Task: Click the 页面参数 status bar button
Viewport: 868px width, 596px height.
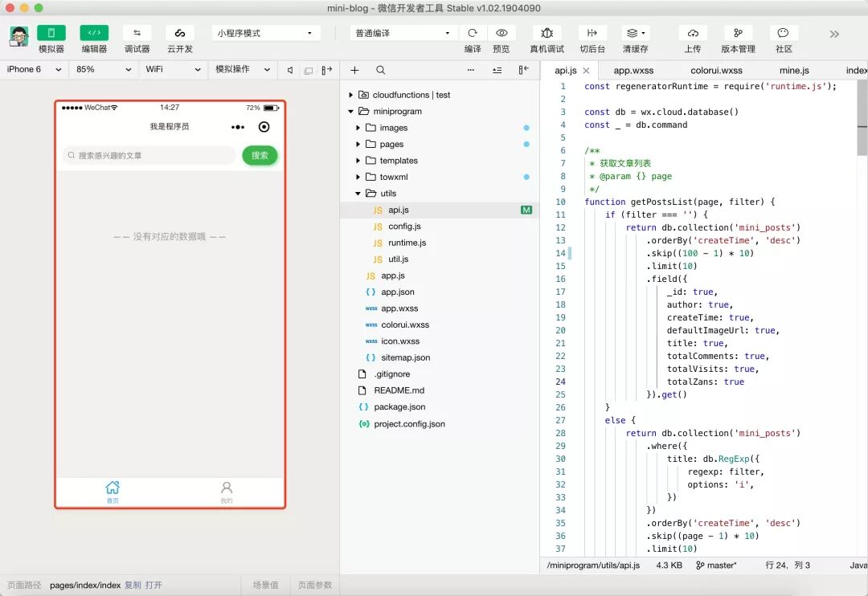Action: click(x=315, y=585)
